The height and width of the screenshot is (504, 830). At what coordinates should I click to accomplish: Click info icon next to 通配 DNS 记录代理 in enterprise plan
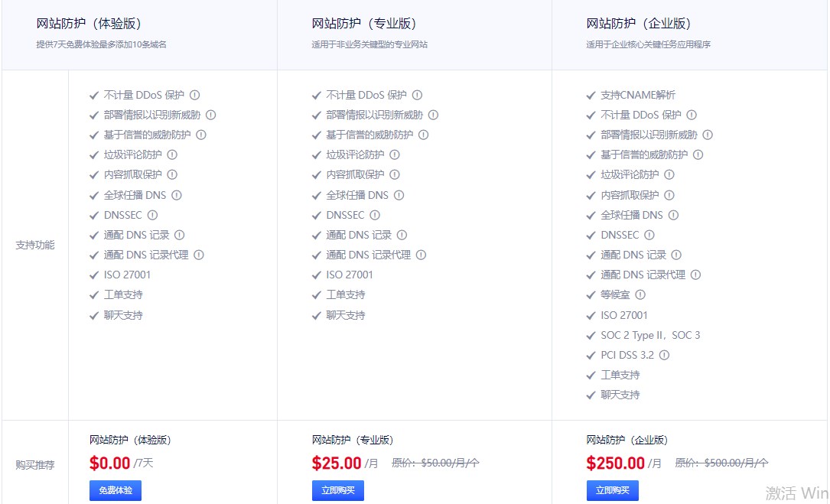coord(695,275)
